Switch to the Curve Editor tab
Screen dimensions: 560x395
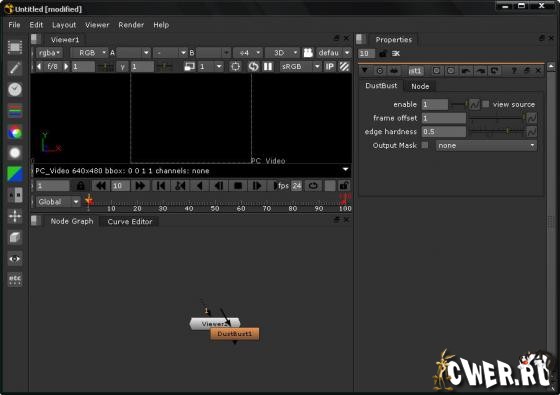click(x=130, y=221)
